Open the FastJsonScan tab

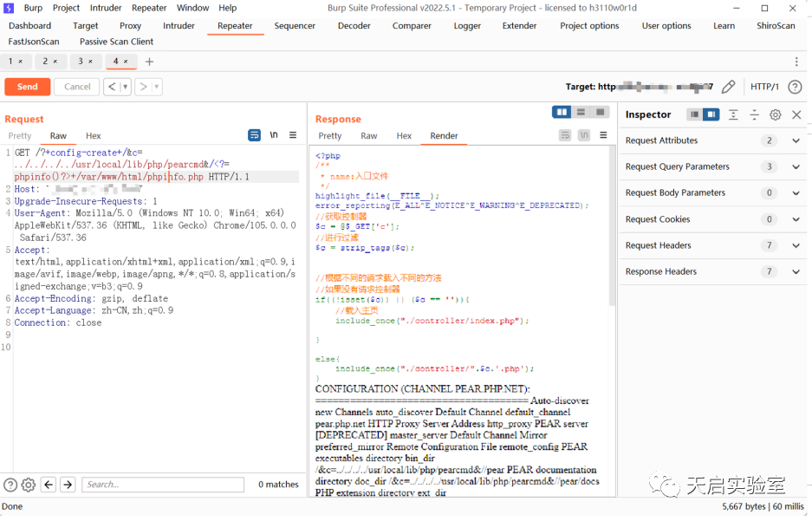[34, 42]
